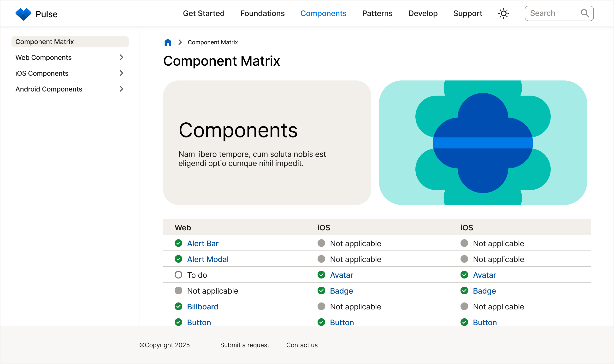Open the Alert Modal component page
Viewport: 614px width, 364px height.
pos(208,259)
